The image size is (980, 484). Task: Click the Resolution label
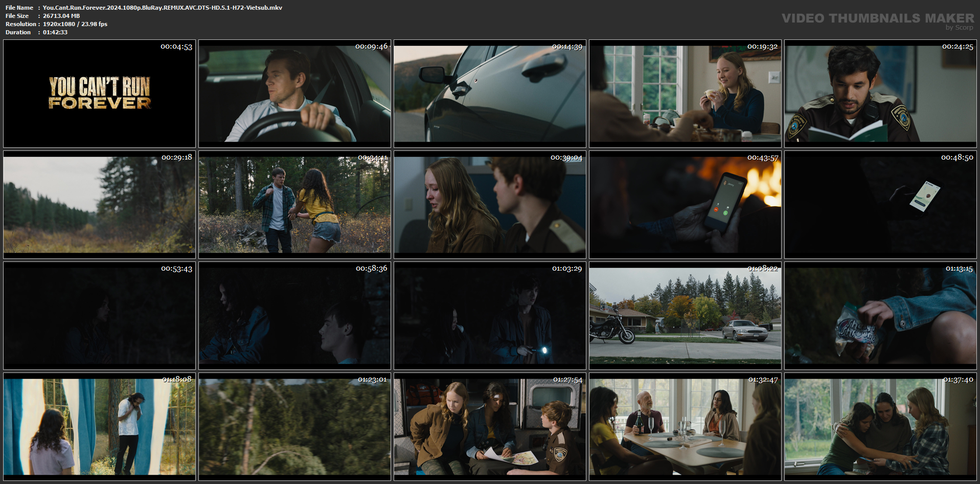21,24
